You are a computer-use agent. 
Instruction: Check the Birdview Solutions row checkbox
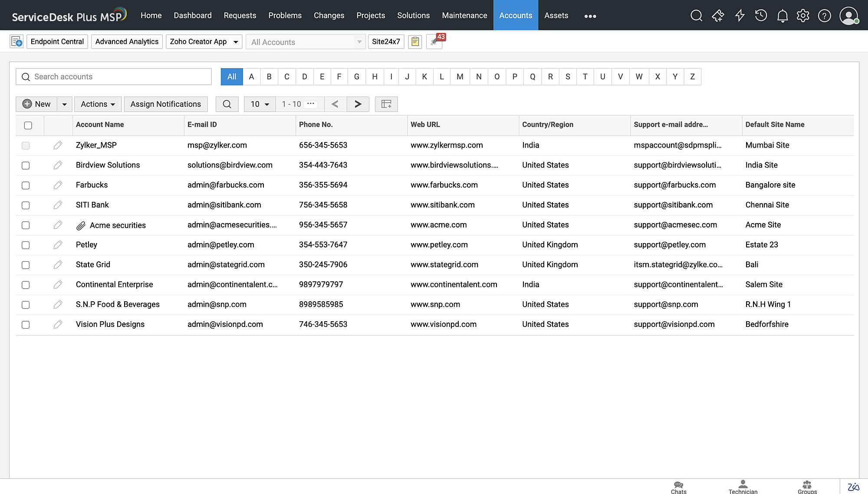tap(26, 165)
